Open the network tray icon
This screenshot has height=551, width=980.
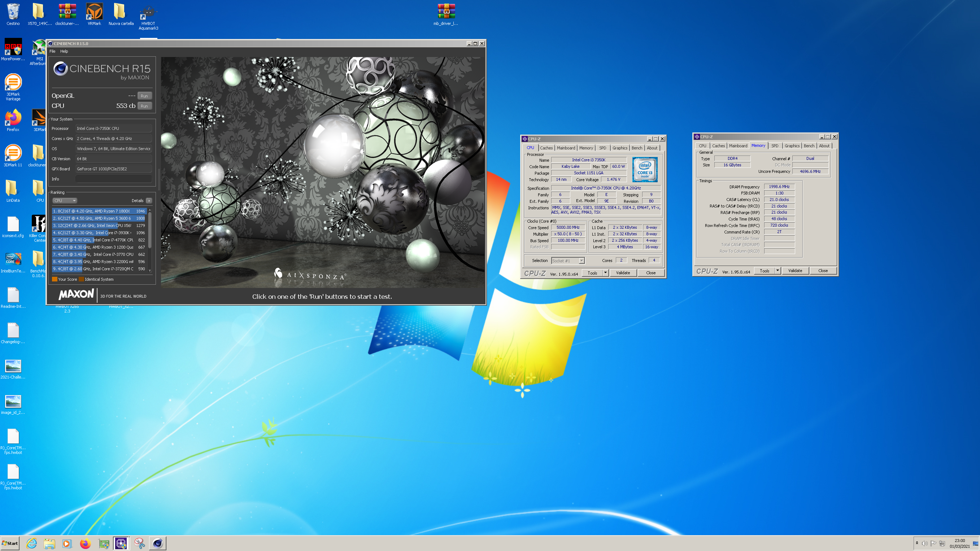tap(942, 543)
